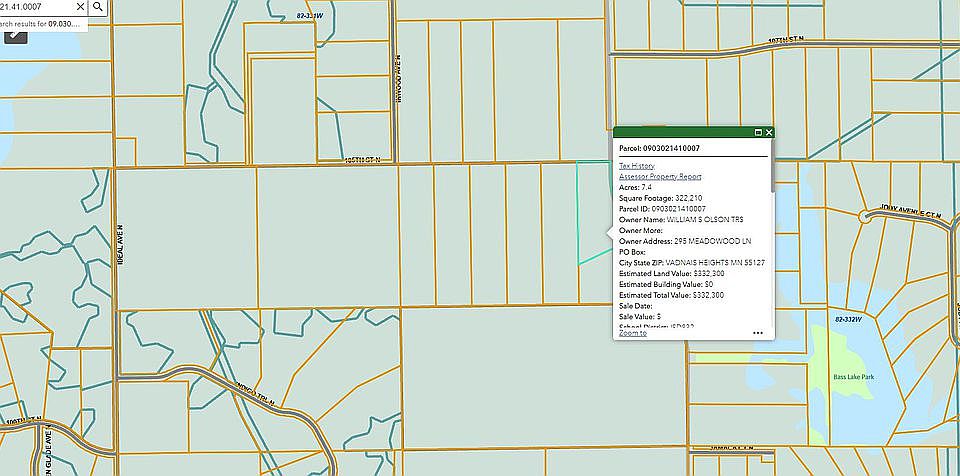Click the Bass Lake Park map label
Image resolution: width=960 pixels, height=476 pixels.
(x=853, y=377)
